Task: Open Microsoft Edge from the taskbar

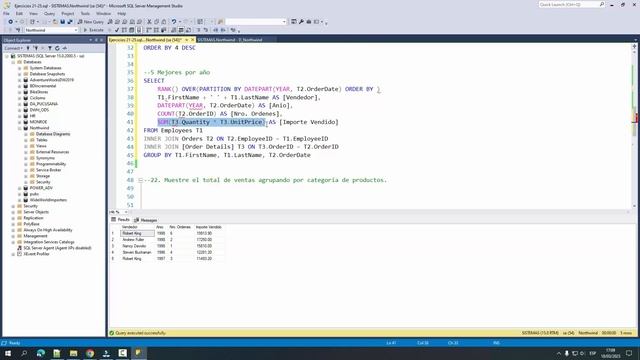Action: click(40, 353)
